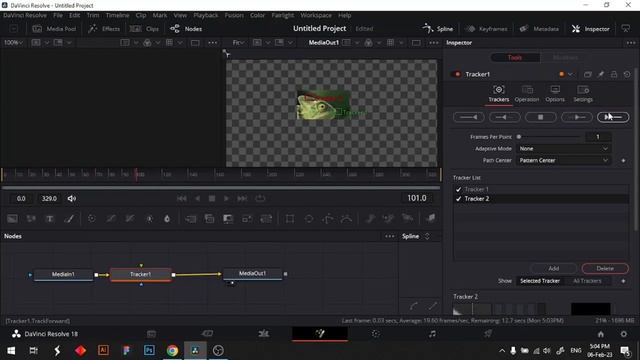Switch Inspector to Modifiers tab
This screenshot has height=360, width=640.
coord(565,58)
